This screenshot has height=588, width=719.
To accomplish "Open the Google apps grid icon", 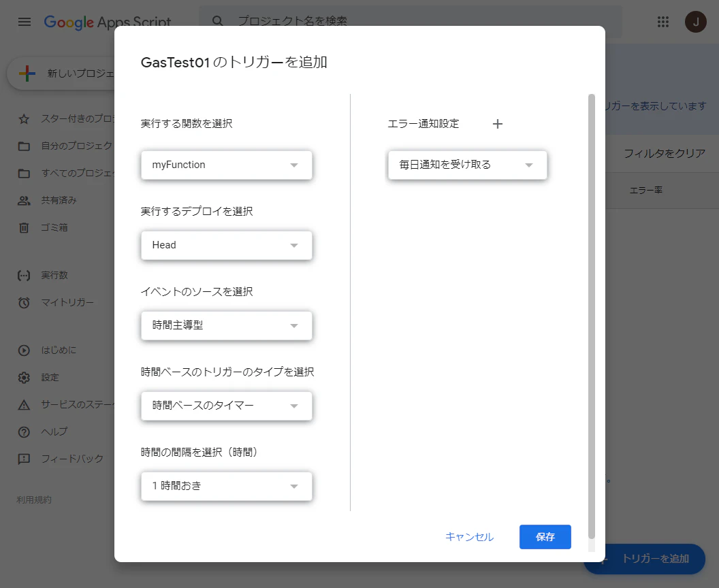I will click(663, 22).
